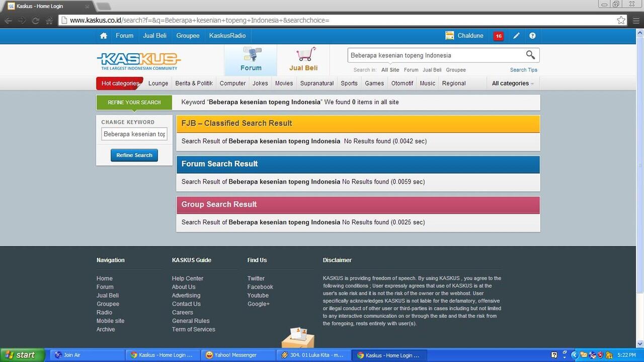The height and width of the screenshot is (362, 644).
Task: Open the Jokes category
Action: tap(260, 83)
